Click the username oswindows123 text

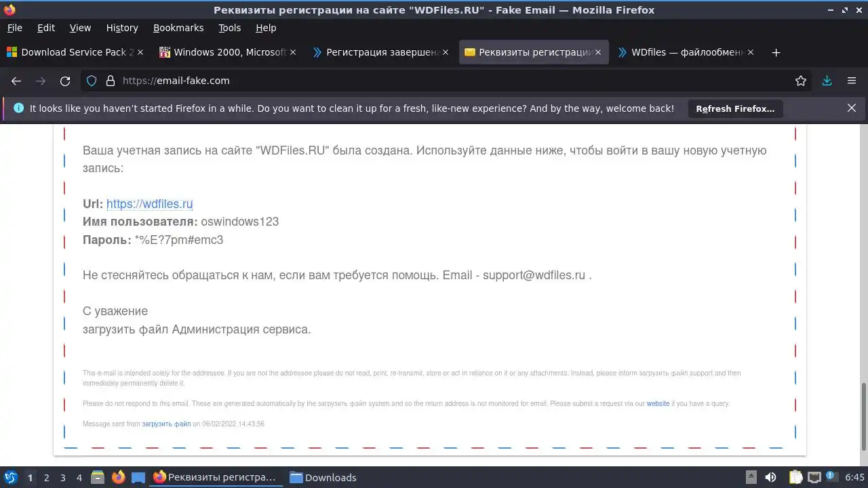239,222
